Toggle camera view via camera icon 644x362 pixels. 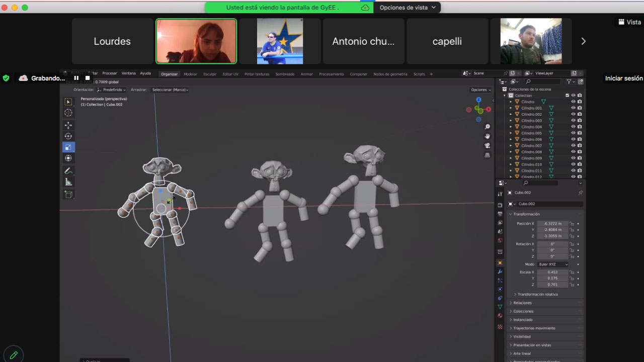(487, 146)
